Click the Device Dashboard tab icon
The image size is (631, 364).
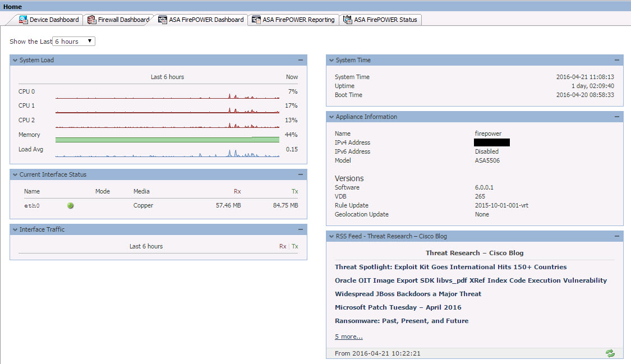click(x=23, y=19)
